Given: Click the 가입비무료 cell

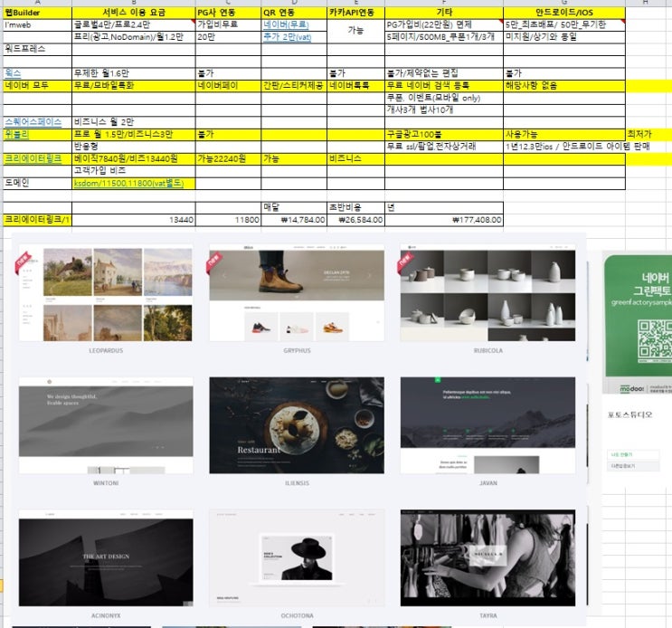Looking at the screenshot, I should point(228,24).
